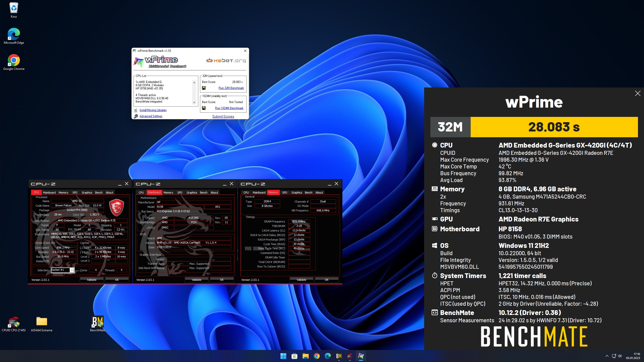Switch to BenchMate in the taskbar
Image resolution: width=644 pixels, height=362 pixels.
click(x=339, y=356)
